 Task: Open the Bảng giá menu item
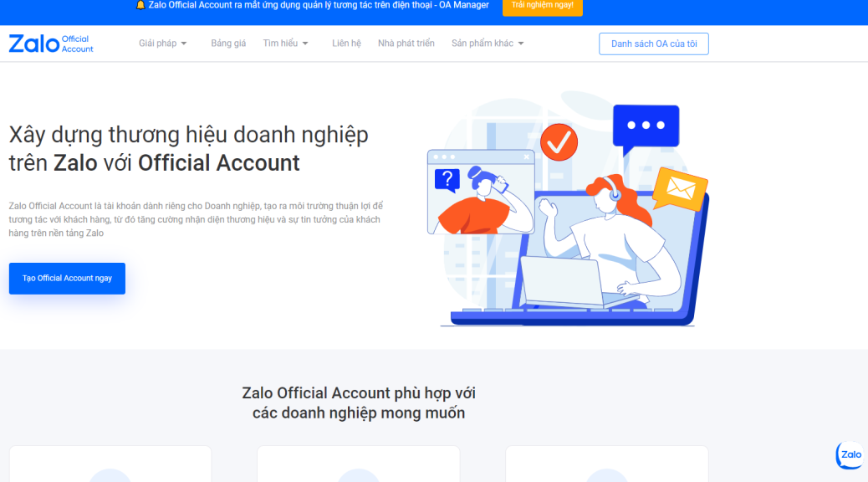228,44
